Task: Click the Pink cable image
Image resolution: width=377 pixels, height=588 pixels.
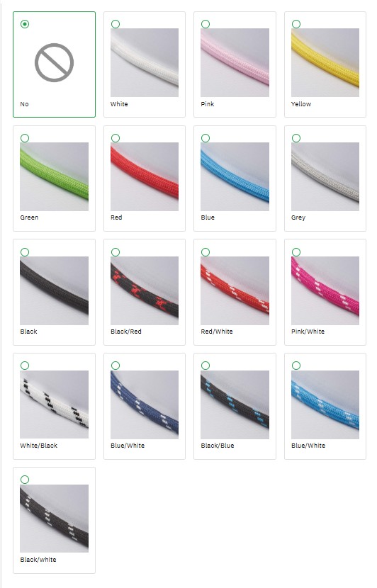Action: point(235,62)
